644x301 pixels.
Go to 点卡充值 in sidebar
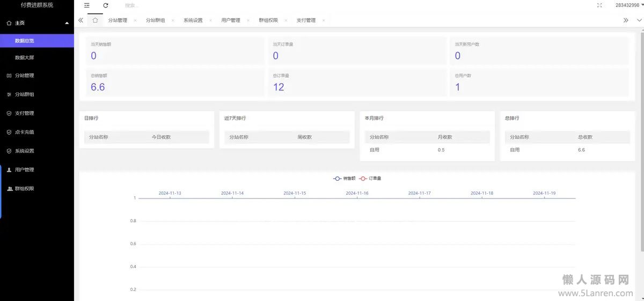pos(24,132)
